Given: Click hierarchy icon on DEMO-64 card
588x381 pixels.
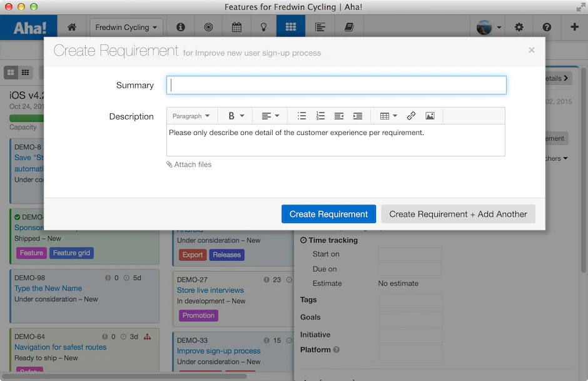Looking at the screenshot, I should point(148,337).
